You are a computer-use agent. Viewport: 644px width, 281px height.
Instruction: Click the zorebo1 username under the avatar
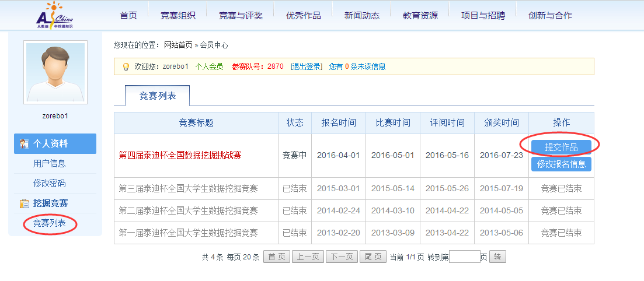click(x=55, y=115)
